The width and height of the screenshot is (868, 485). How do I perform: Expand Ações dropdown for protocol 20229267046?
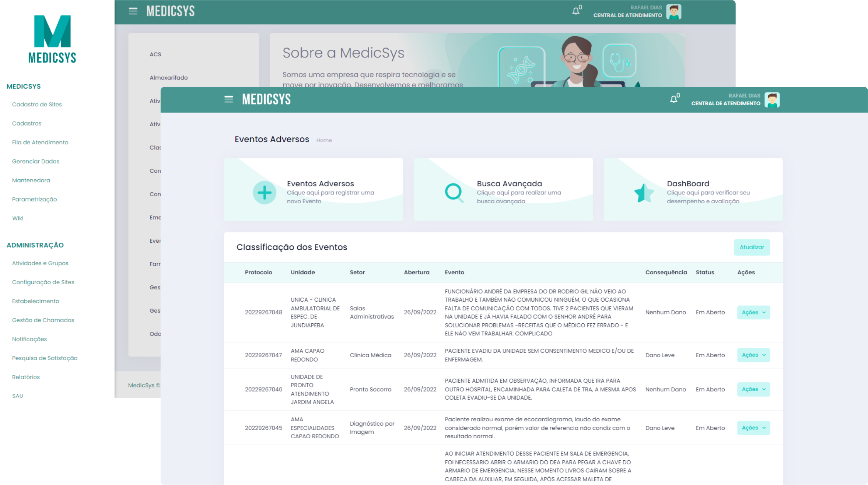click(753, 389)
